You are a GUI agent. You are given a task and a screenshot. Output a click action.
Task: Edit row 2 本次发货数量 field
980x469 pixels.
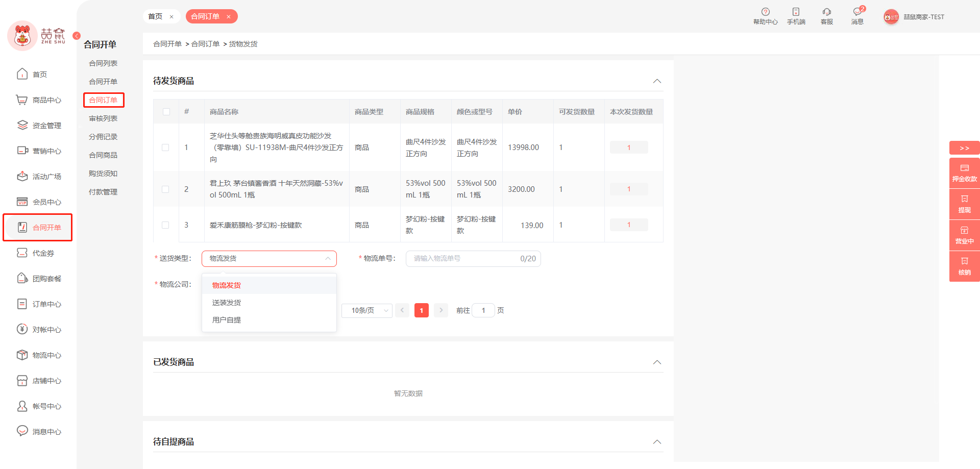(629, 189)
